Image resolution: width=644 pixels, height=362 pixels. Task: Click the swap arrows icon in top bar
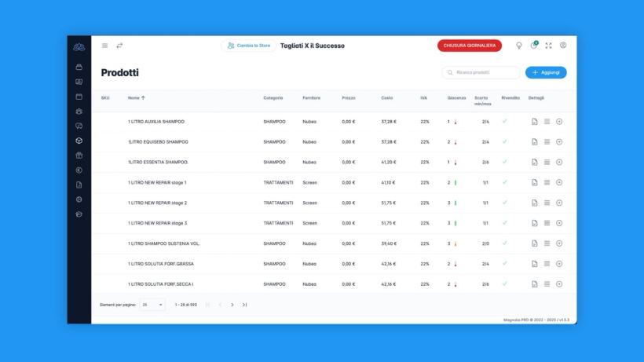click(119, 46)
